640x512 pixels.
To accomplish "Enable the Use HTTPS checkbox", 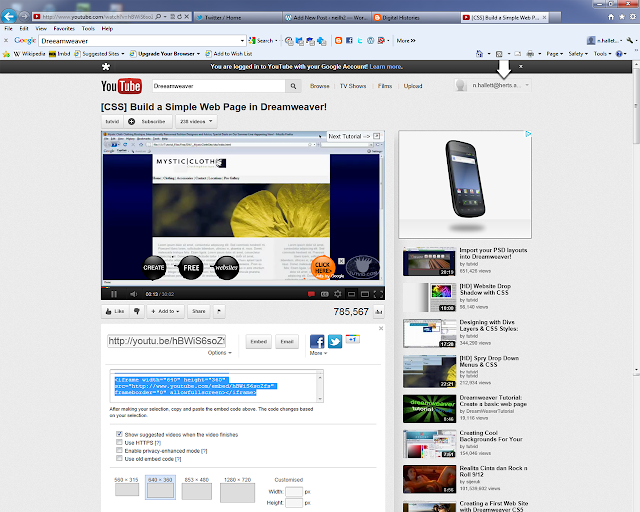I will point(119,442).
